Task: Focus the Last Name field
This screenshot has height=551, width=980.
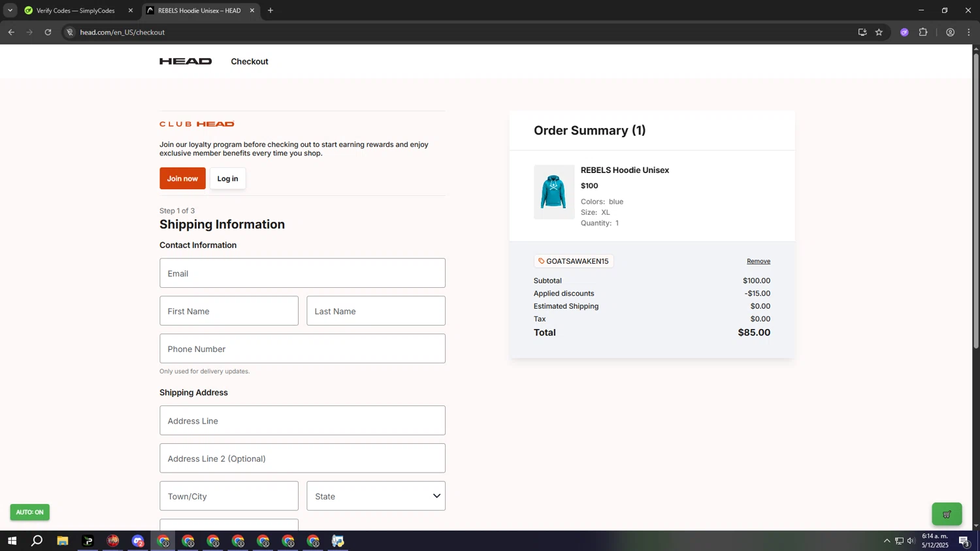Action: (376, 311)
